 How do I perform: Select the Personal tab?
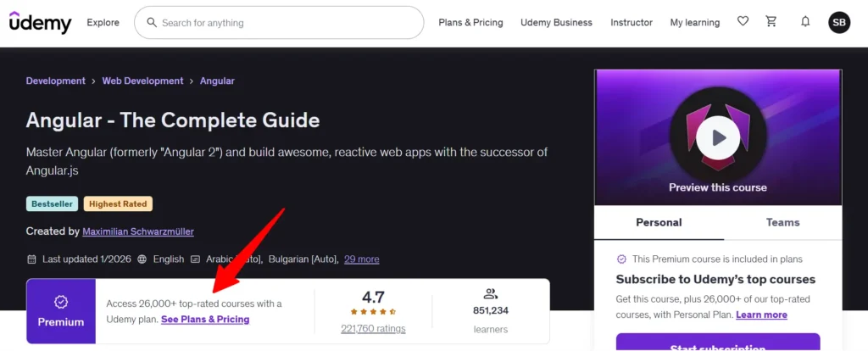click(x=659, y=222)
